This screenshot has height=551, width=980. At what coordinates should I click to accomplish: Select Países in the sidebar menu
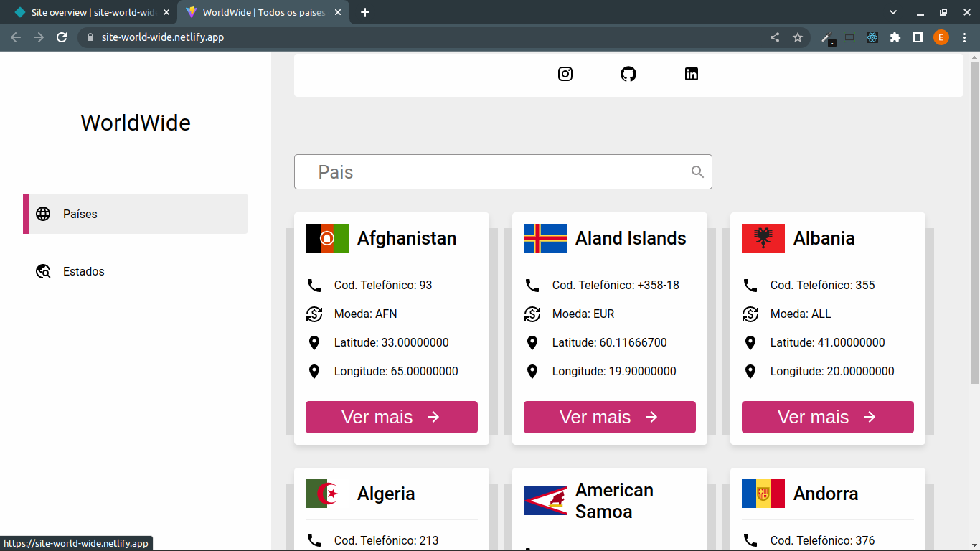pyautogui.click(x=136, y=214)
